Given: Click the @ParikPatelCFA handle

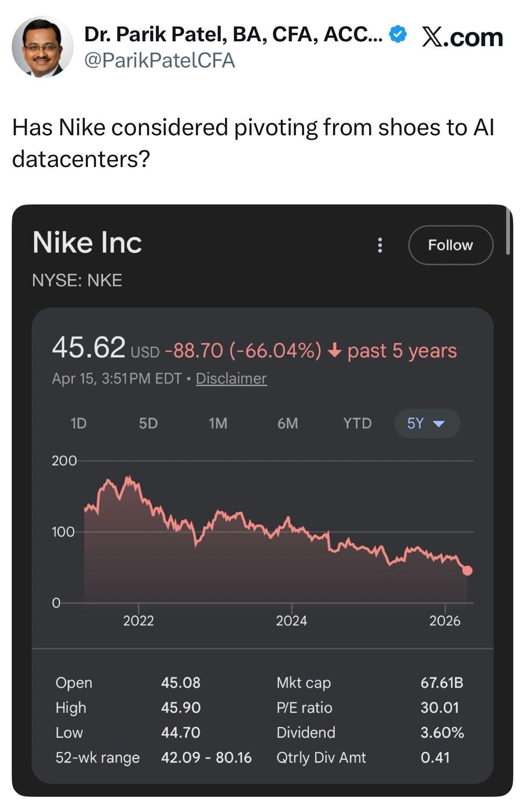Looking at the screenshot, I should (x=159, y=60).
